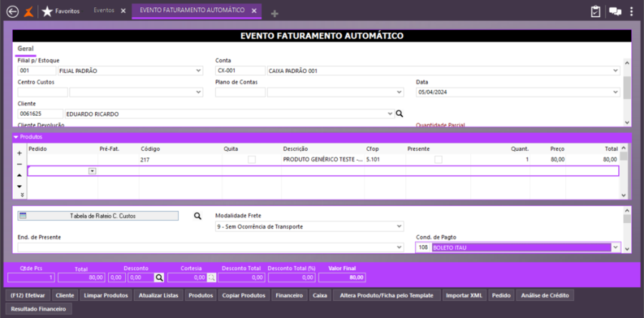Open the clipboard checklist icon

[595, 11]
